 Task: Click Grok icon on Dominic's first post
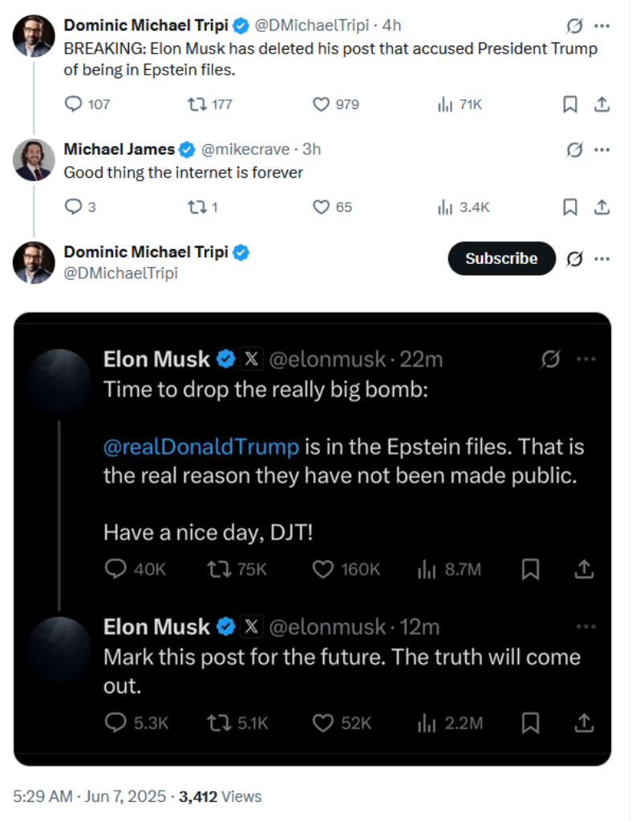574,26
